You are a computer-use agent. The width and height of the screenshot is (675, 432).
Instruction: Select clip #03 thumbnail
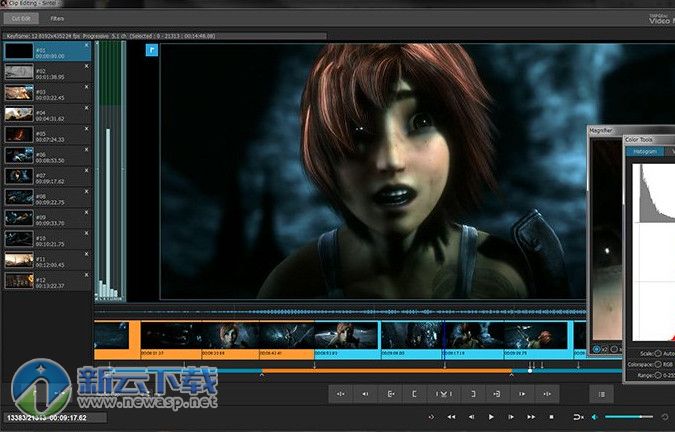point(19,93)
